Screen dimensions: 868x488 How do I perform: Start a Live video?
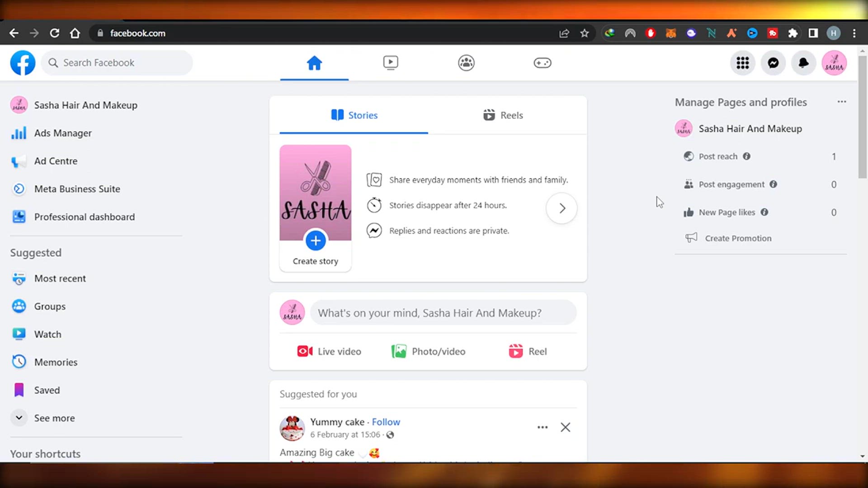[329, 352]
